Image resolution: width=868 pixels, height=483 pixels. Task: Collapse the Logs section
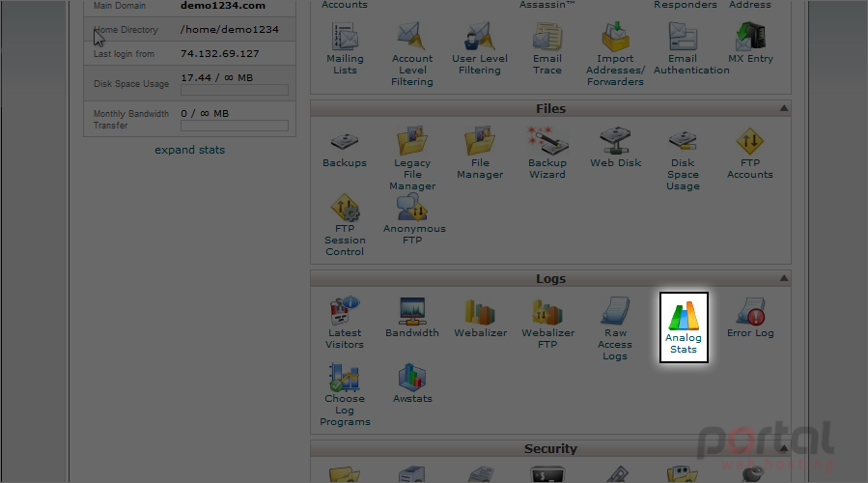784,278
